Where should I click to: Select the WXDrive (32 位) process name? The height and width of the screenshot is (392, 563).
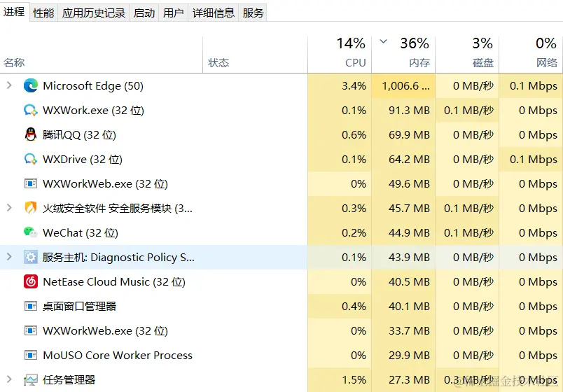tap(83, 160)
